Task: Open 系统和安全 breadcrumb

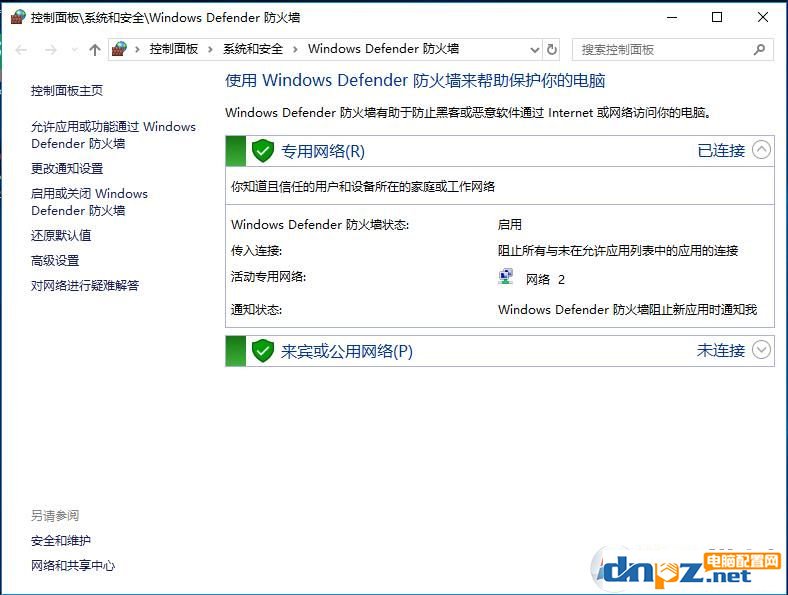Action: (253, 49)
